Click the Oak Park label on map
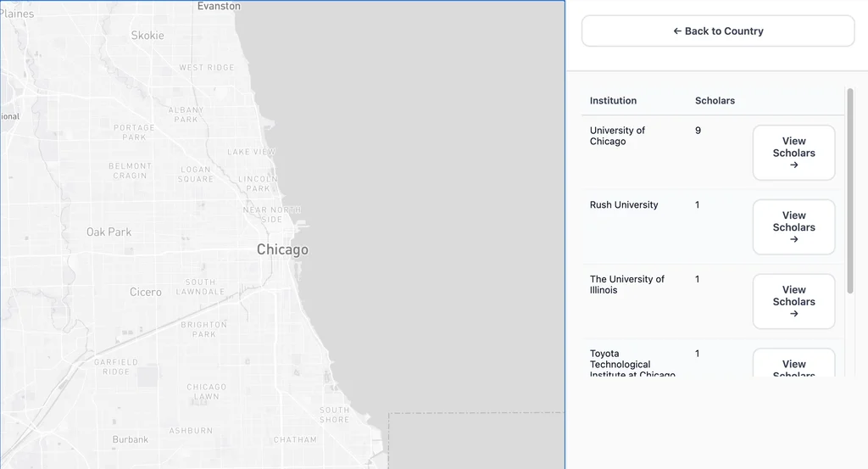Viewport: 868px width, 469px height. [109, 232]
